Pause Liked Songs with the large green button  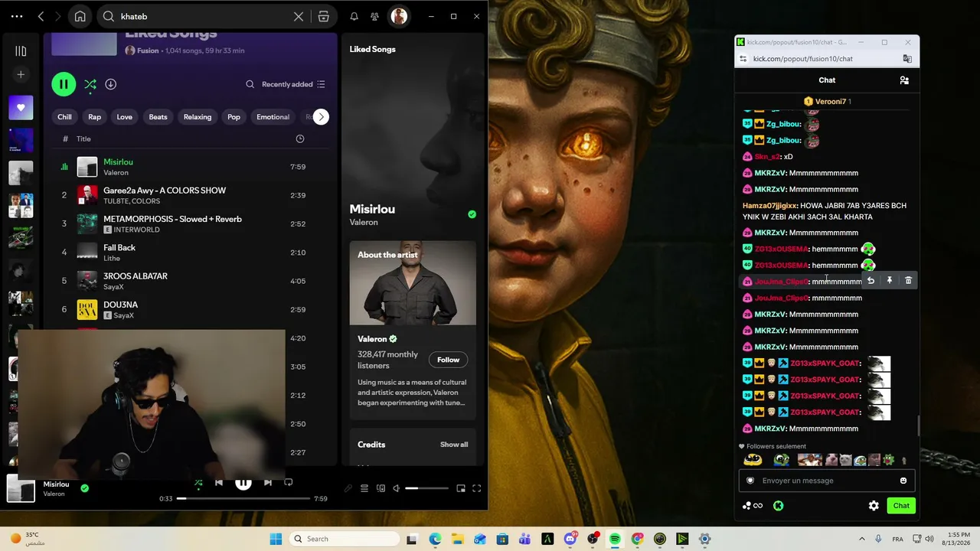coord(64,84)
